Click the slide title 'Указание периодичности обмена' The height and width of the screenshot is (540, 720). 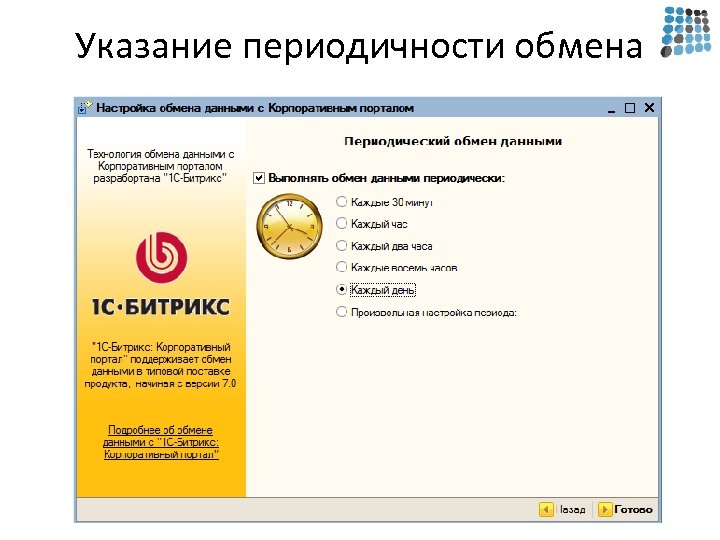(359, 46)
